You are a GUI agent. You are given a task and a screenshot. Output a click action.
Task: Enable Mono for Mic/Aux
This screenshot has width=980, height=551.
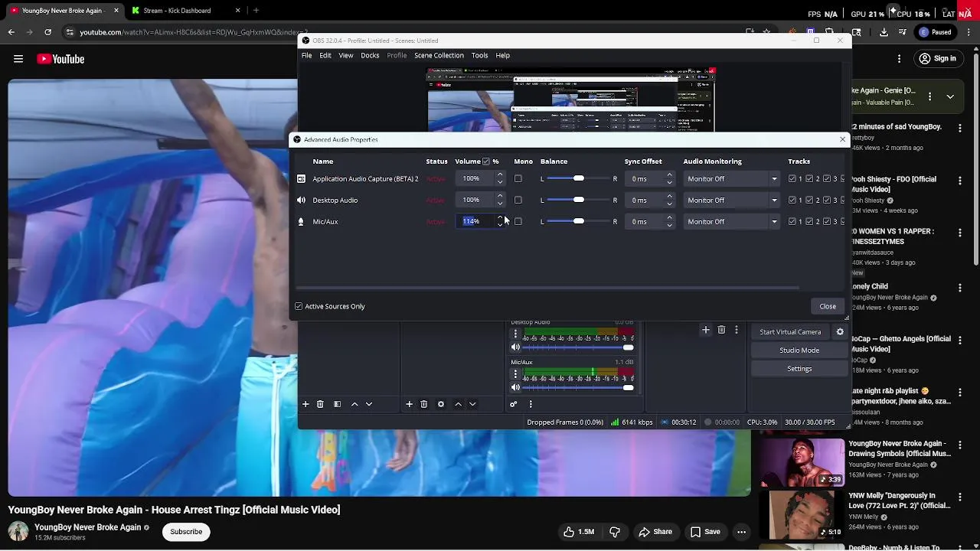click(518, 222)
